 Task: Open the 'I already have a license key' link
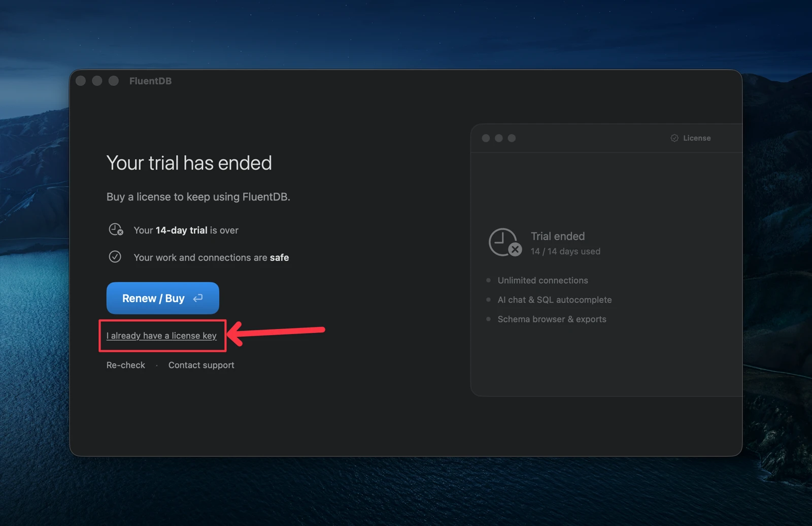click(161, 336)
